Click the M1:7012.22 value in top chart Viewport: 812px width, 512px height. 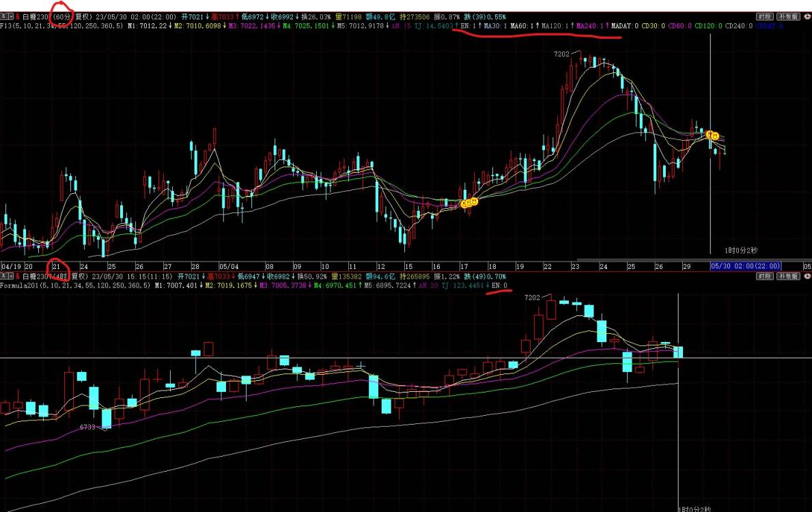pyautogui.click(x=147, y=25)
